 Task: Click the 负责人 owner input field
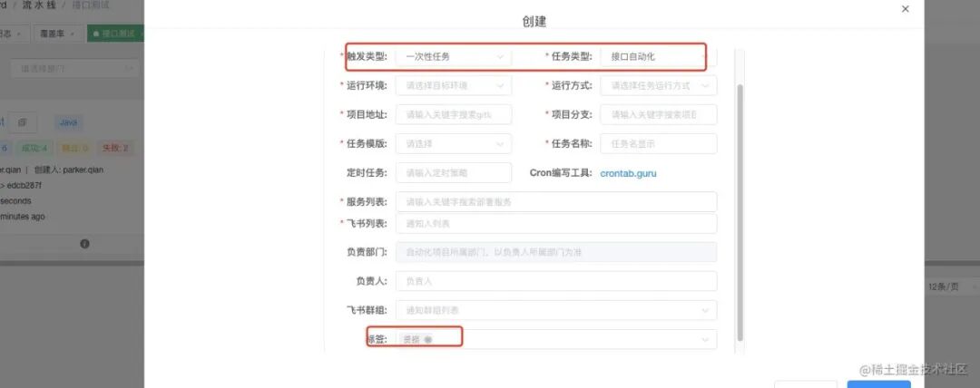[x=556, y=281]
